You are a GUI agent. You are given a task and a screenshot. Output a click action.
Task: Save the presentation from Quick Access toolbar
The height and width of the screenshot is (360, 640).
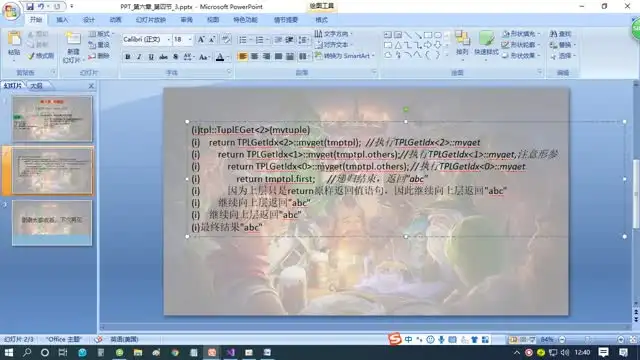[x=30, y=7]
